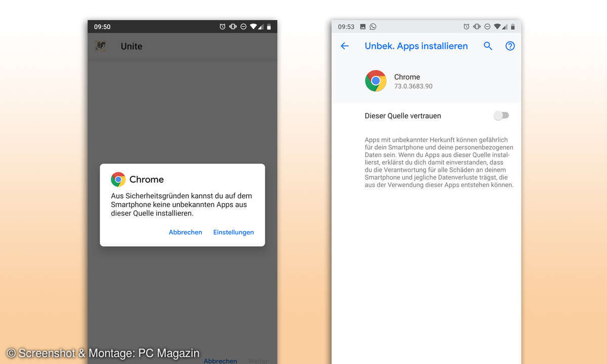Tap the image notification icon in right status bar
Viewport: 607px width, 364px height.
364,27
